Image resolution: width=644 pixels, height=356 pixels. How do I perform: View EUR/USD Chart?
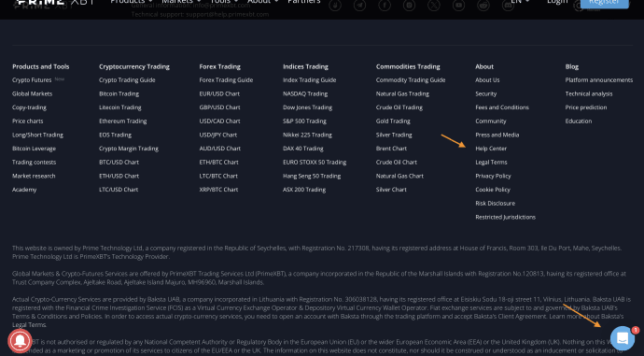219,93
